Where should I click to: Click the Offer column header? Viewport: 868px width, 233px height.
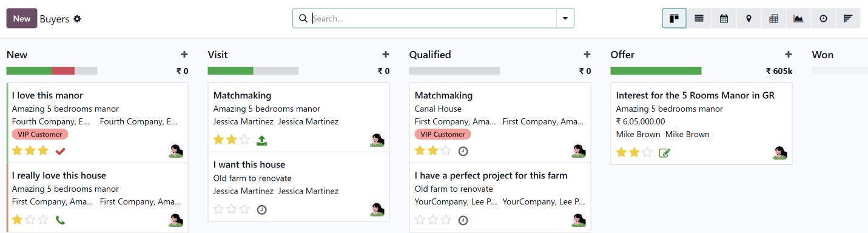click(622, 55)
